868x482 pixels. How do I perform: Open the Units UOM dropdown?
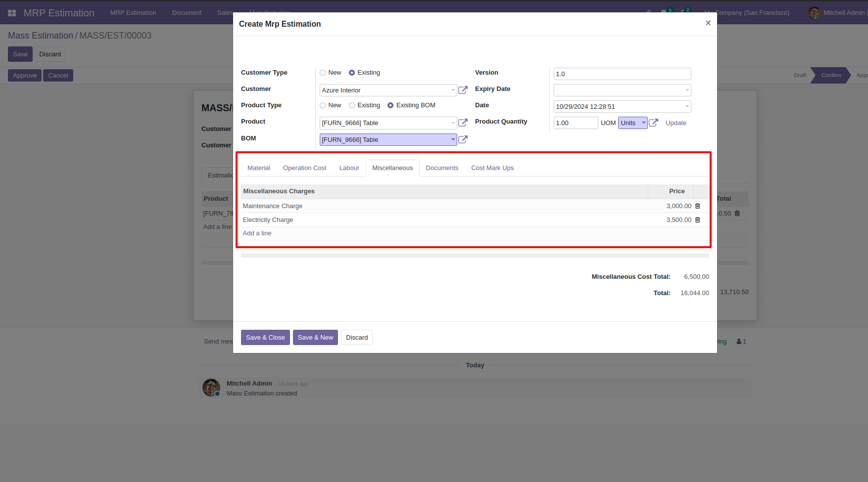pyautogui.click(x=633, y=123)
